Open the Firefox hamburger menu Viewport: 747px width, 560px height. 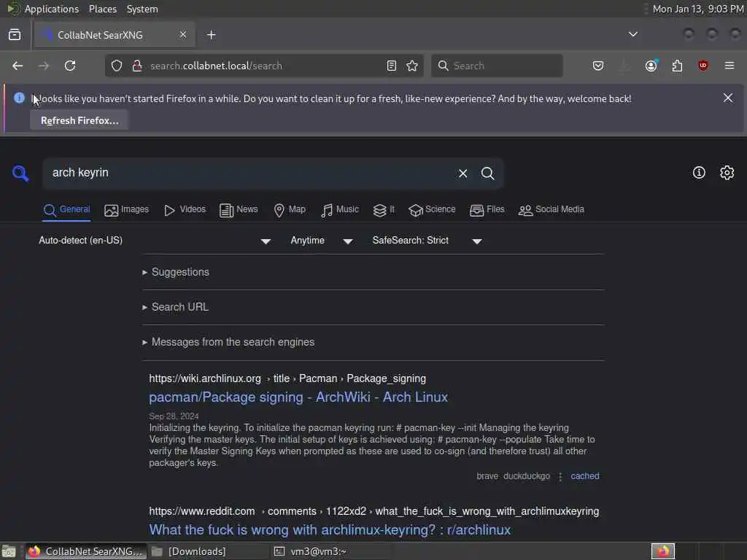[x=729, y=66]
